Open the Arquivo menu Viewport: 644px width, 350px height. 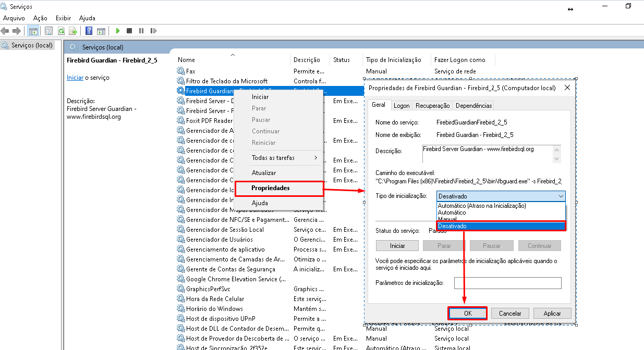(x=14, y=18)
